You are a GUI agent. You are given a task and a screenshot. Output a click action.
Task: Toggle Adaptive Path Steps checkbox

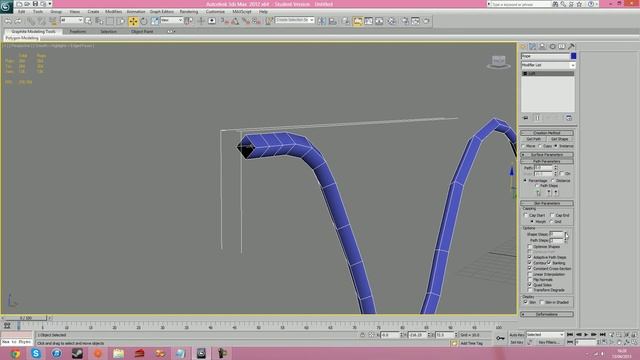tap(530, 258)
